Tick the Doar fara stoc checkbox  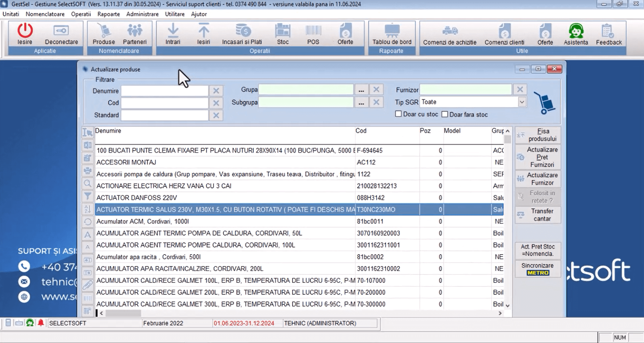click(445, 114)
